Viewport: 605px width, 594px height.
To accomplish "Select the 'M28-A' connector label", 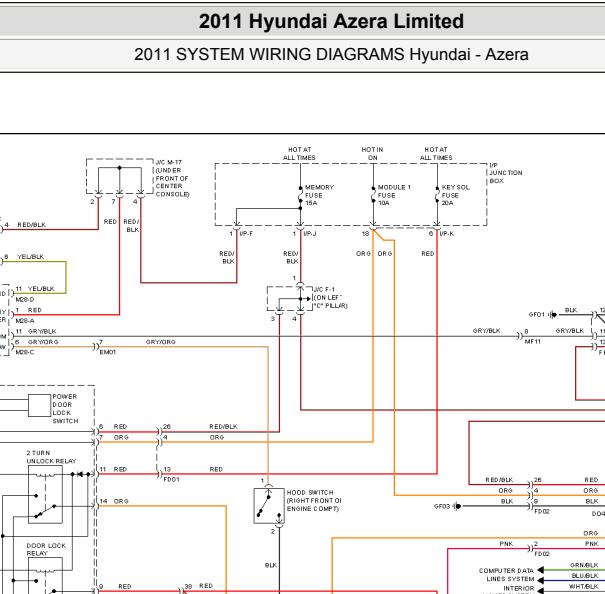I will coord(25,321).
